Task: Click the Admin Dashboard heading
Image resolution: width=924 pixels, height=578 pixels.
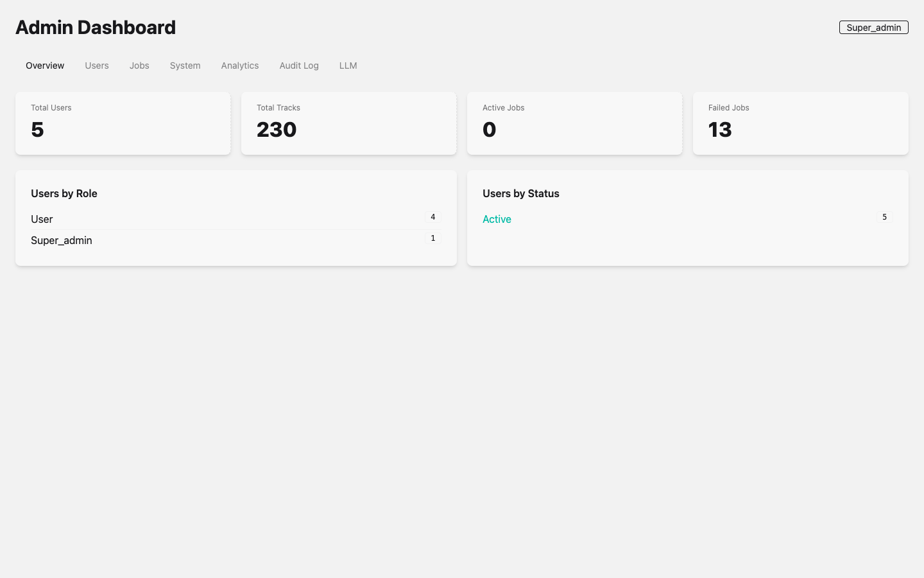Action: click(95, 28)
